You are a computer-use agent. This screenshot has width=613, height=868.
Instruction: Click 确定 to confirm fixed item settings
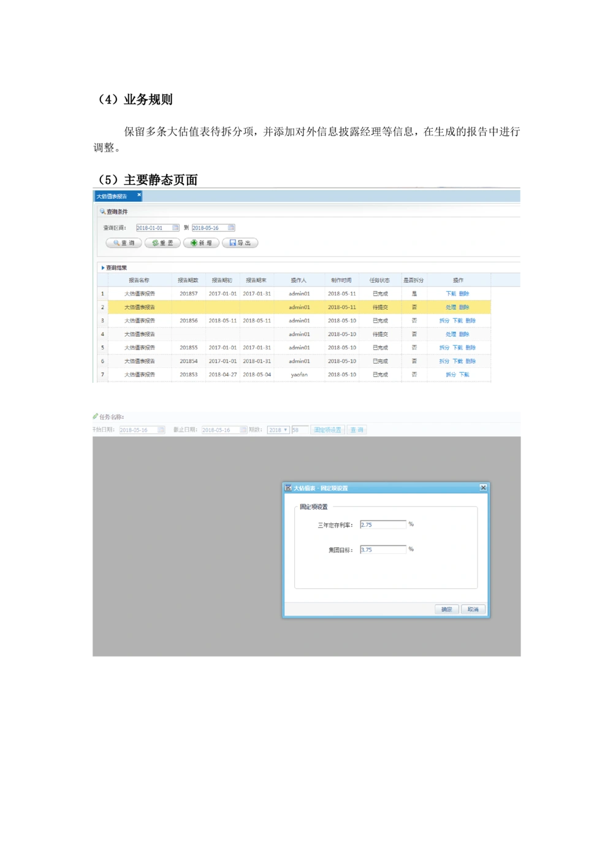click(446, 609)
